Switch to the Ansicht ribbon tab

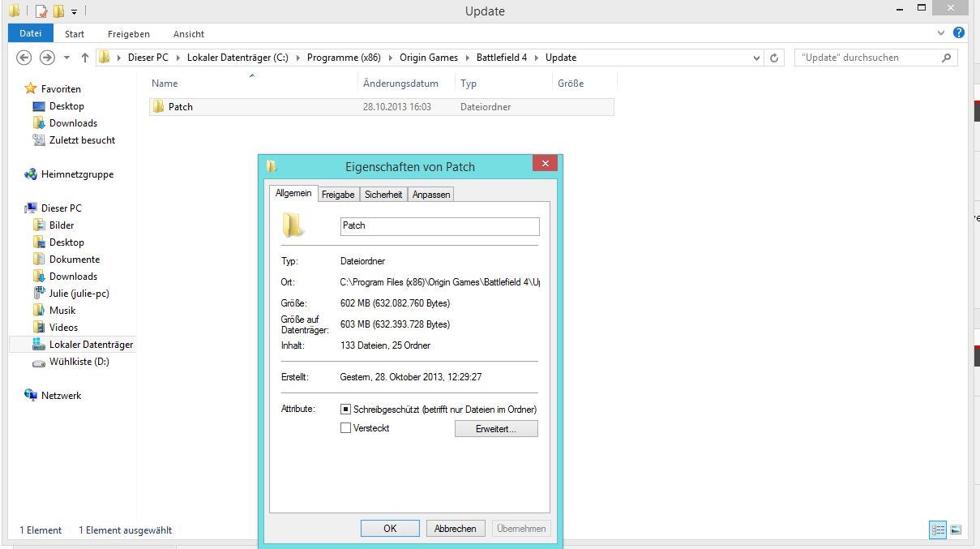click(189, 34)
